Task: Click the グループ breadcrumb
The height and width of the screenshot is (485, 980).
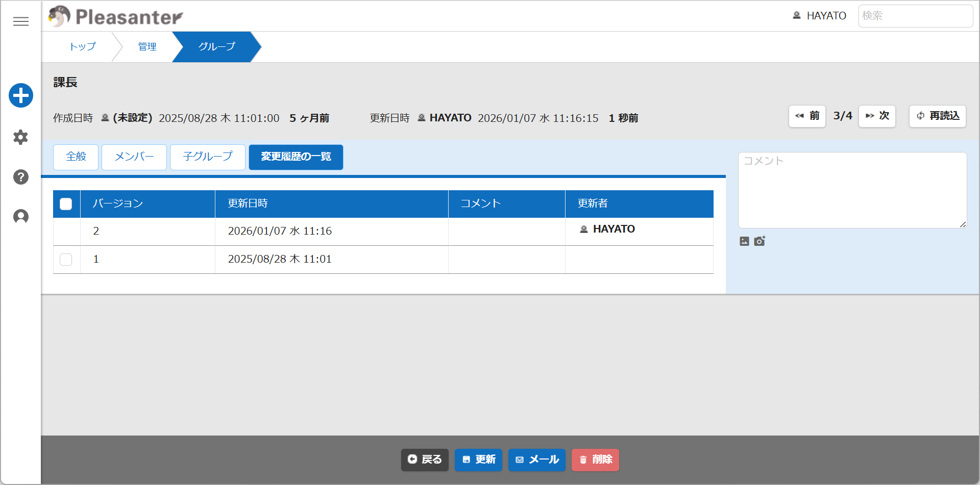Action: [x=217, y=46]
